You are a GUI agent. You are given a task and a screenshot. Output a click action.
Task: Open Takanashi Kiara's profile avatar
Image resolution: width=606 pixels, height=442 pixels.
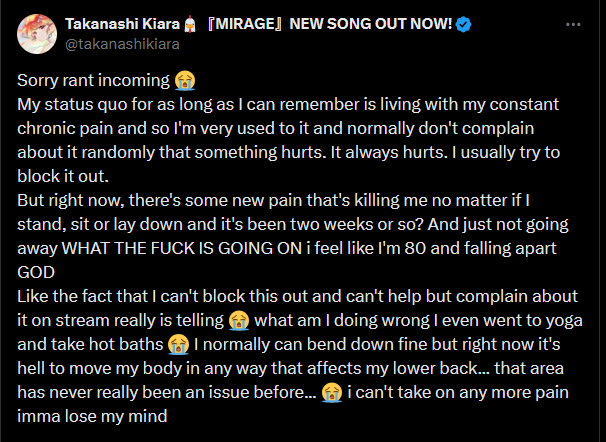click(37, 34)
